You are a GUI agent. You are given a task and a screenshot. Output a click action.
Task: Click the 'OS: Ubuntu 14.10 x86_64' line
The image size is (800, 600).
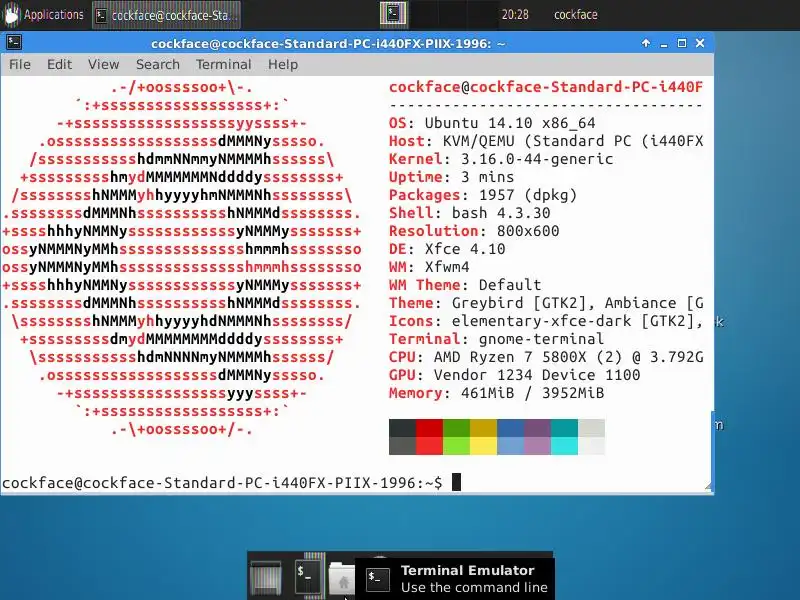click(492, 123)
